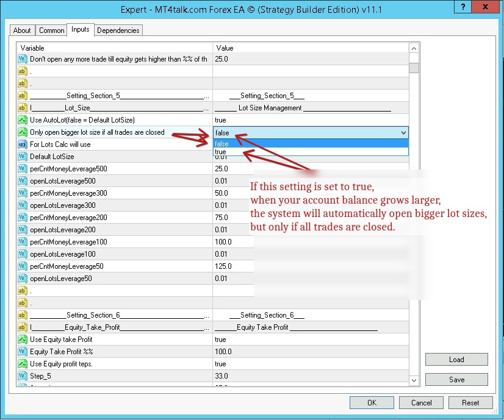Switch to the About tab
The height and width of the screenshot is (420, 504).
[x=22, y=30]
